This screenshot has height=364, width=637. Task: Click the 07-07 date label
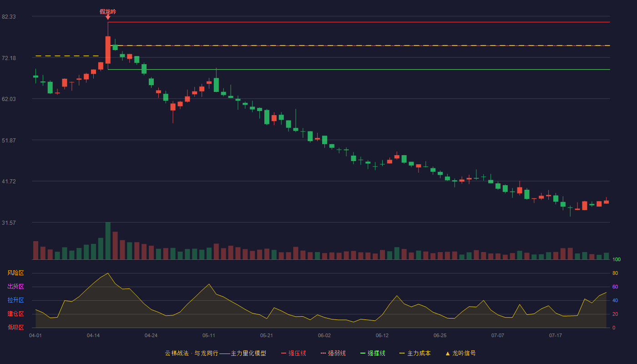click(x=498, y=335)
